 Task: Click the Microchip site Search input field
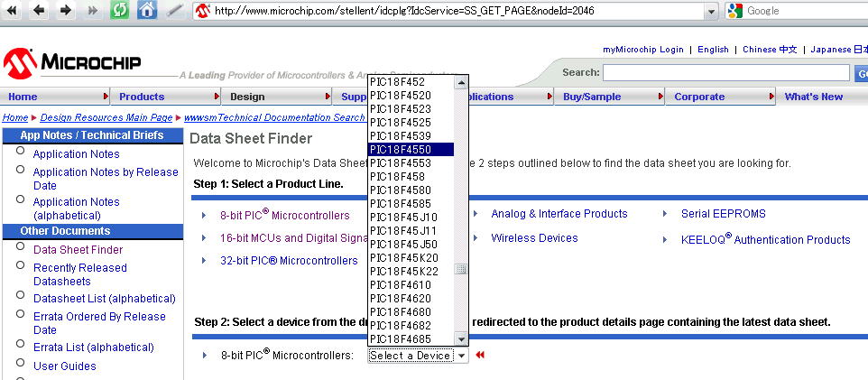tap(725, 73)
